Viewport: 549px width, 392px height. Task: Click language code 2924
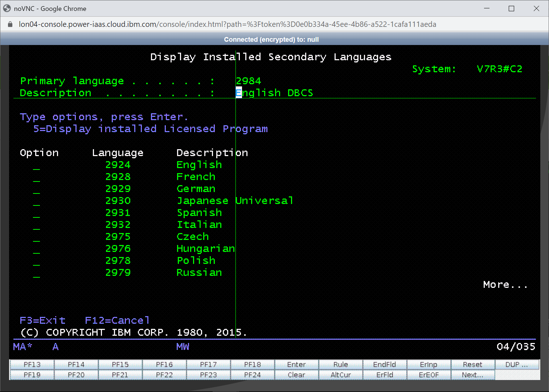[x=118, y=165]
